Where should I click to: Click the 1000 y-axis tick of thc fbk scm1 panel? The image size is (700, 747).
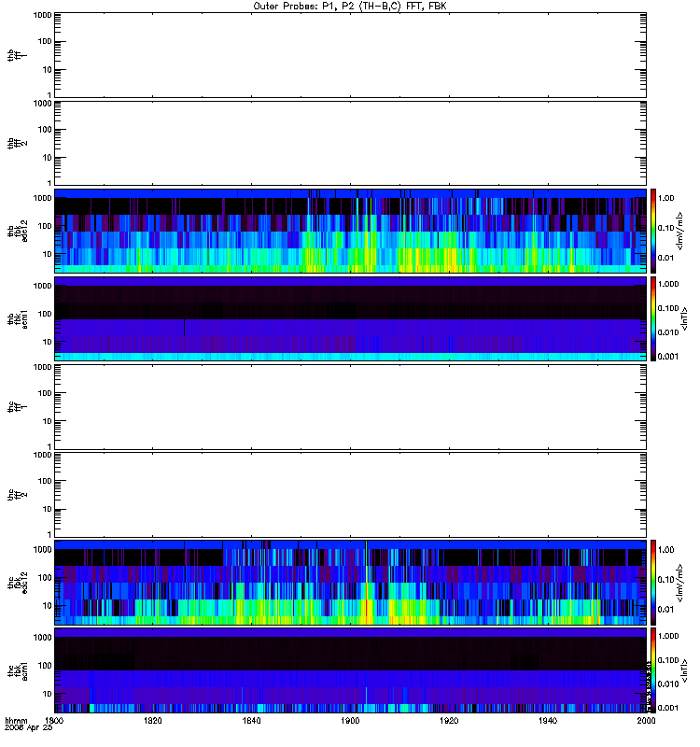coord(42,638)
